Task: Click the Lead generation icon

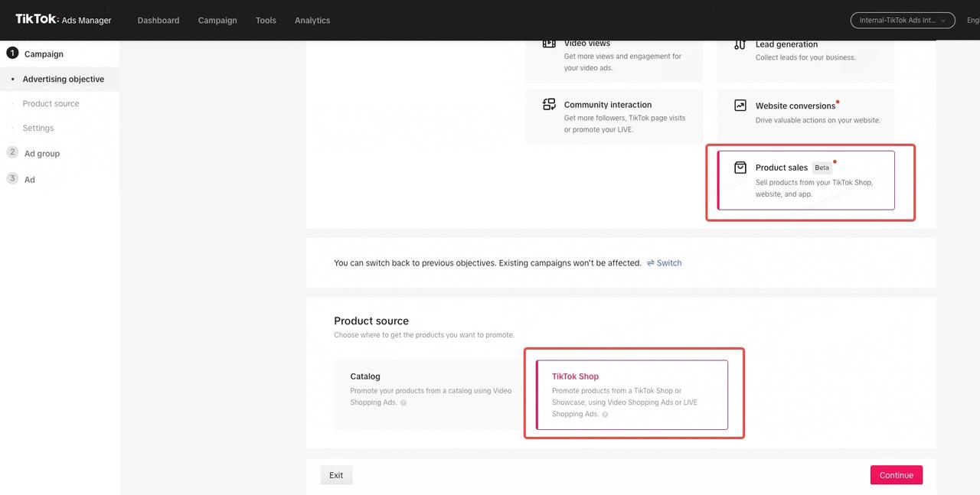Action: 740,44
